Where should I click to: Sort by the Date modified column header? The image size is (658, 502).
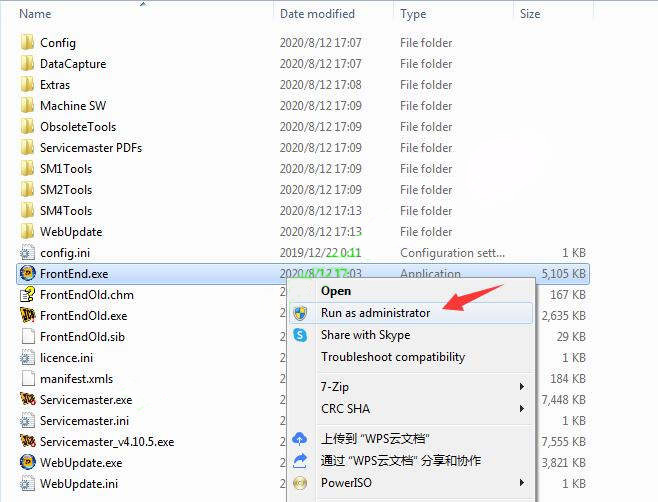pos(317,14)
